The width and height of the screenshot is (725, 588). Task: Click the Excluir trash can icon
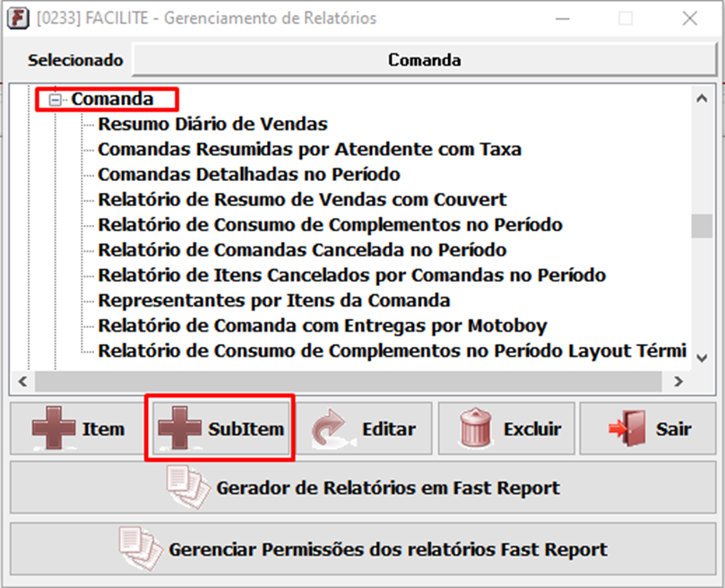(477, 429)
